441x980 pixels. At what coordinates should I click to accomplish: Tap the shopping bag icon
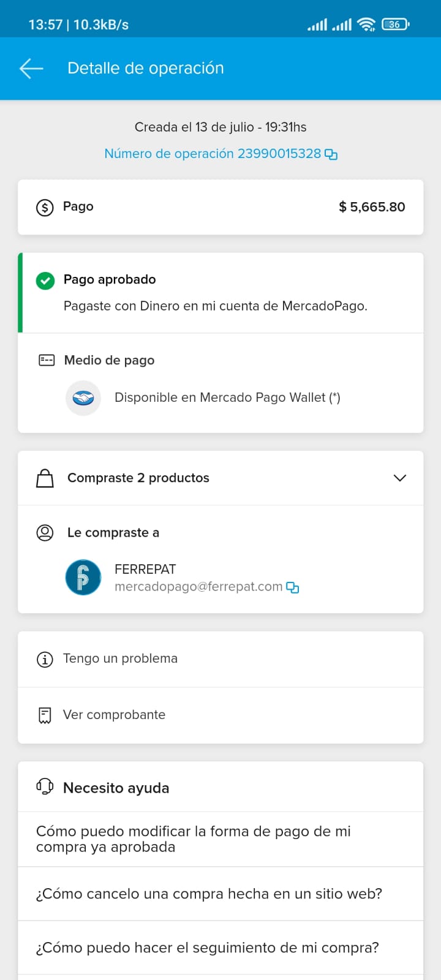(x=45, y=478)
